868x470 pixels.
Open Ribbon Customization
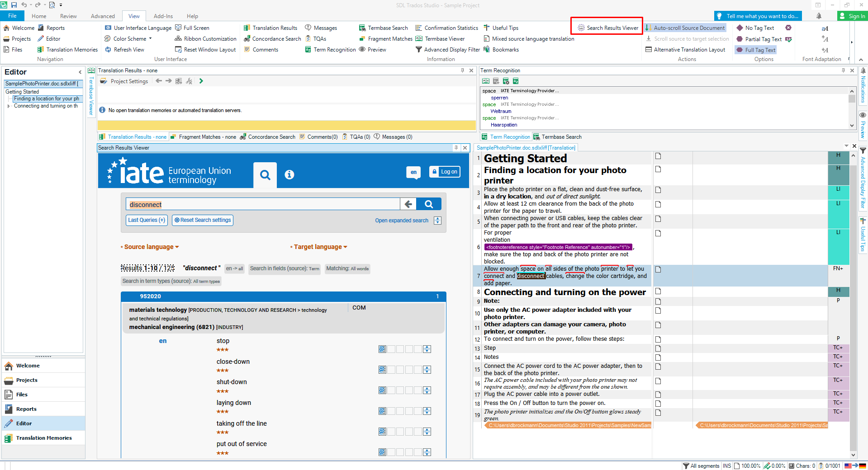click(205, 39)
